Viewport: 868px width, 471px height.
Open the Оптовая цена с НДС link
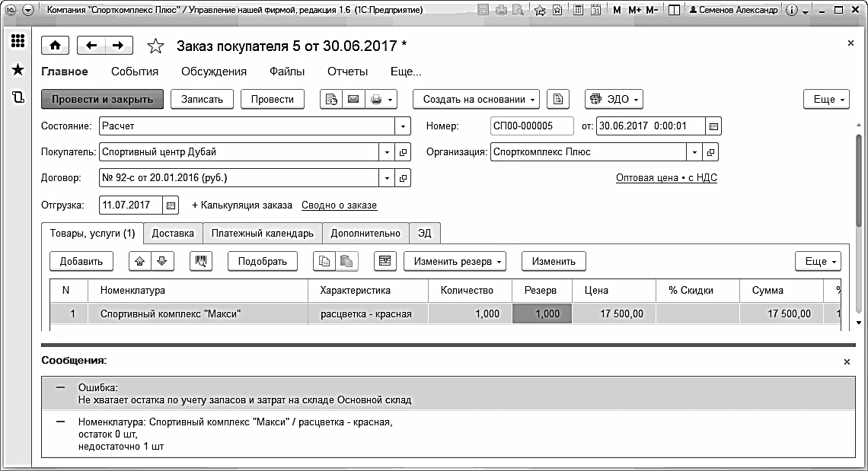666,178
